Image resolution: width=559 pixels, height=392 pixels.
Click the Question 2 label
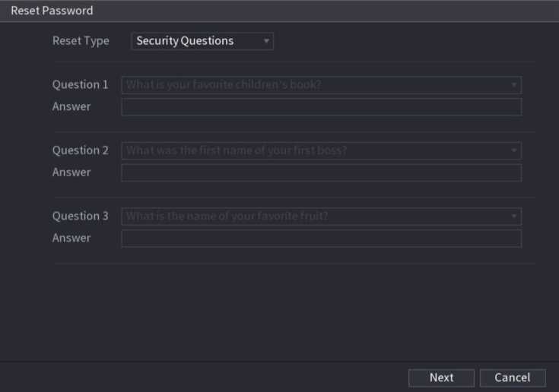point(80,150)
